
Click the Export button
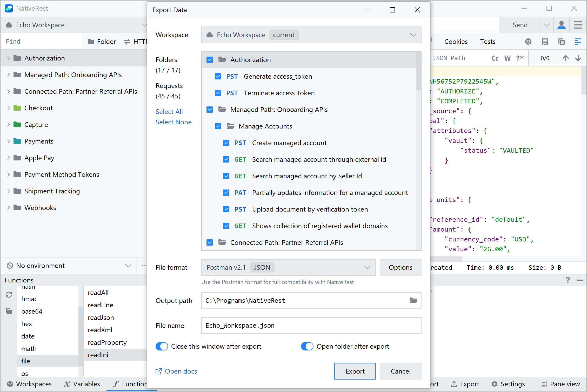point(355,371)
